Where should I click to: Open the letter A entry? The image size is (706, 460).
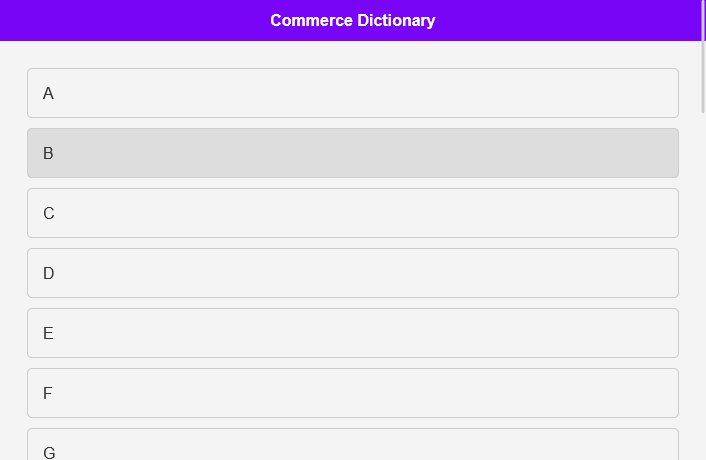[352, 93]
